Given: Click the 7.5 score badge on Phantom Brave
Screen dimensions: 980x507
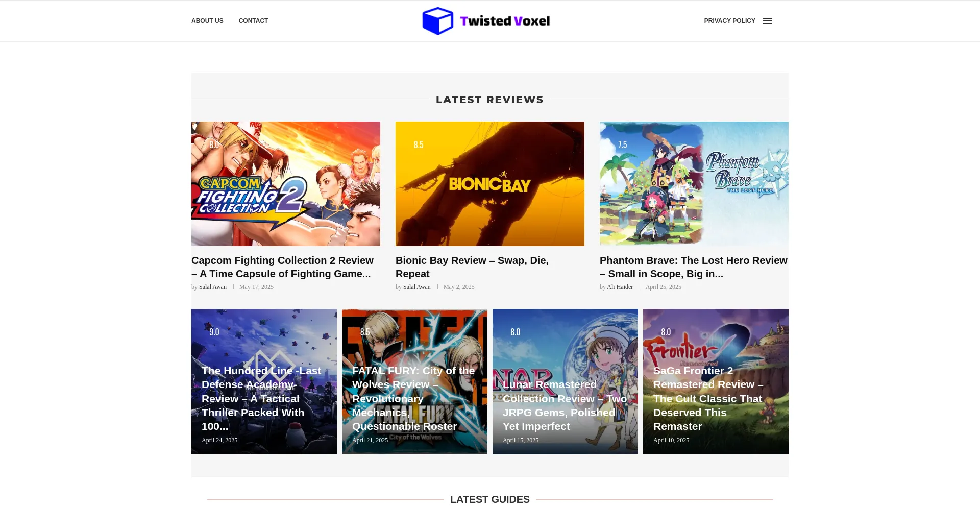Looking at the screenshot, I should tap(623, 144).
